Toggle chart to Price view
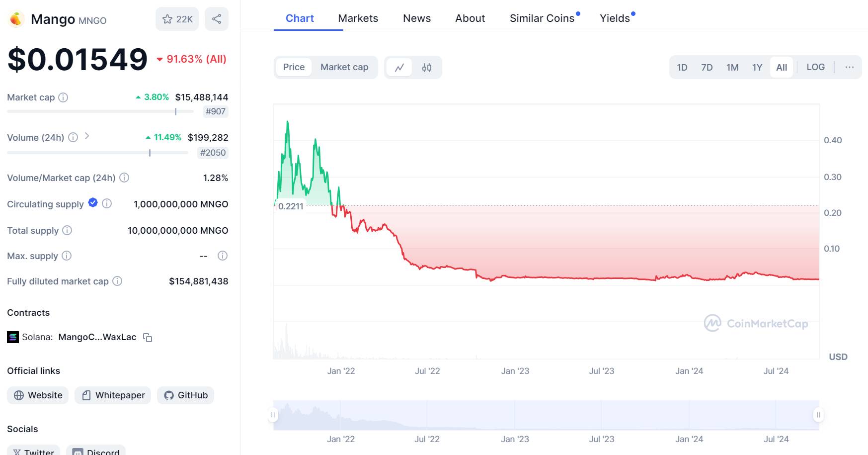The height and width of the screenshot is (455, 868). pyautogui.click(x=294, y=67)
